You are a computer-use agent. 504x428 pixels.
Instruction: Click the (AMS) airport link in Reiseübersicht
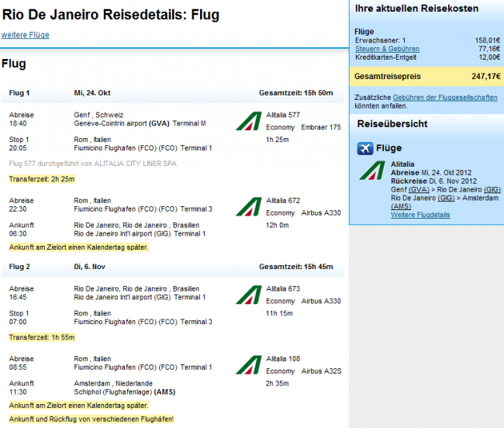(400, 206)
